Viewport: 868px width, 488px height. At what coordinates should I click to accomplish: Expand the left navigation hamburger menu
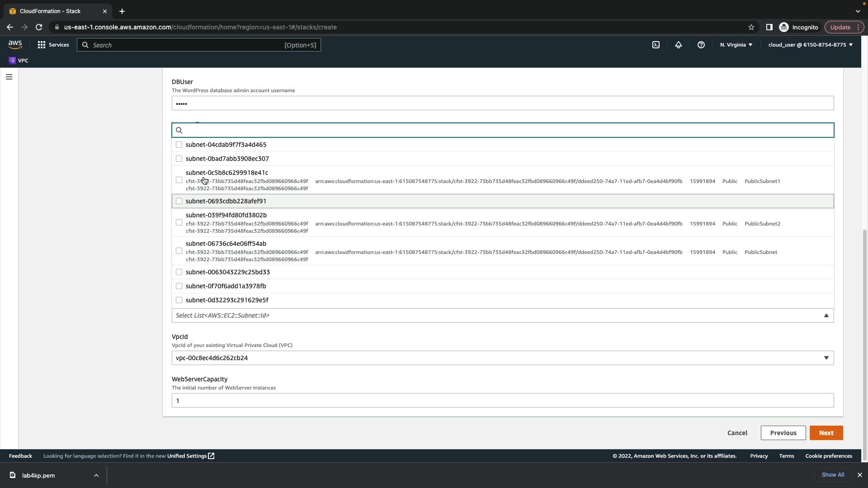(x=9, y=77)
